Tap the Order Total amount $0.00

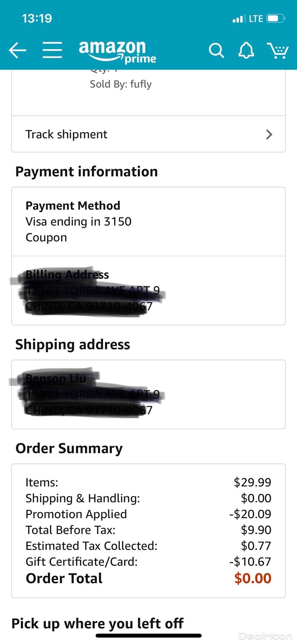coord(253,578)
